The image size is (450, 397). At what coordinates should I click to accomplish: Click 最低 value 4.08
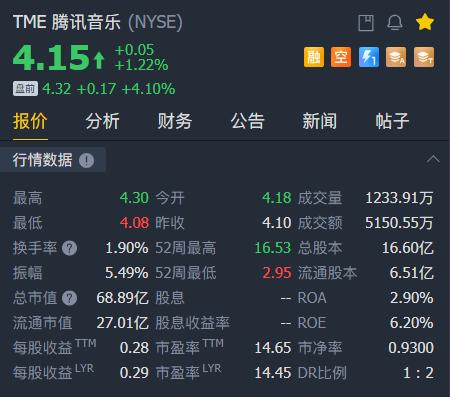point(134,223)
